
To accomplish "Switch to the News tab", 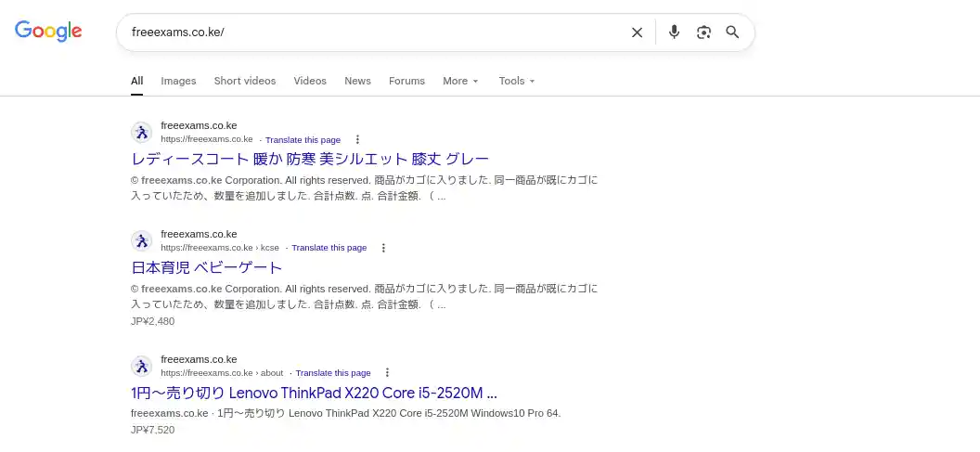I will [357, 81].
